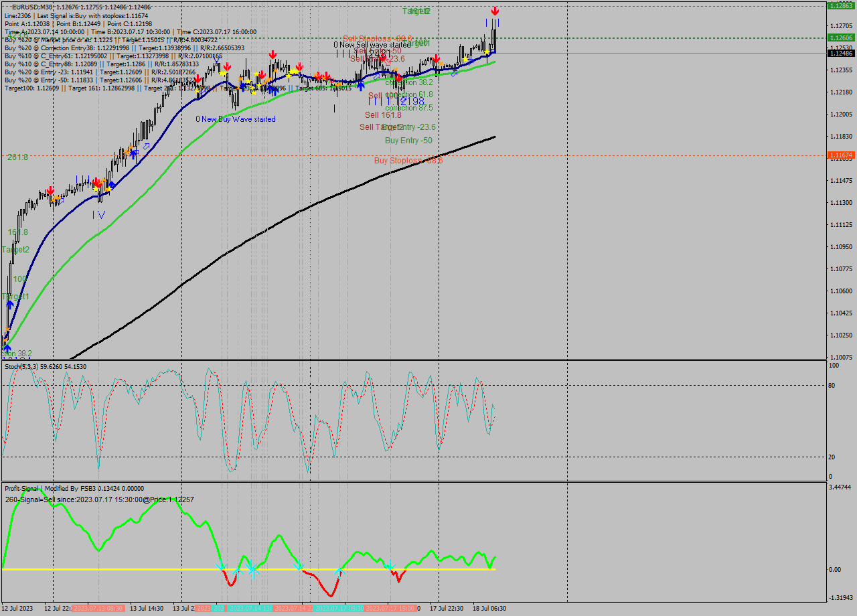The width and height of the screenshot is (857, 616).
Task: Select the 'Buy Entry -50' text label
Action: point(407,141)
